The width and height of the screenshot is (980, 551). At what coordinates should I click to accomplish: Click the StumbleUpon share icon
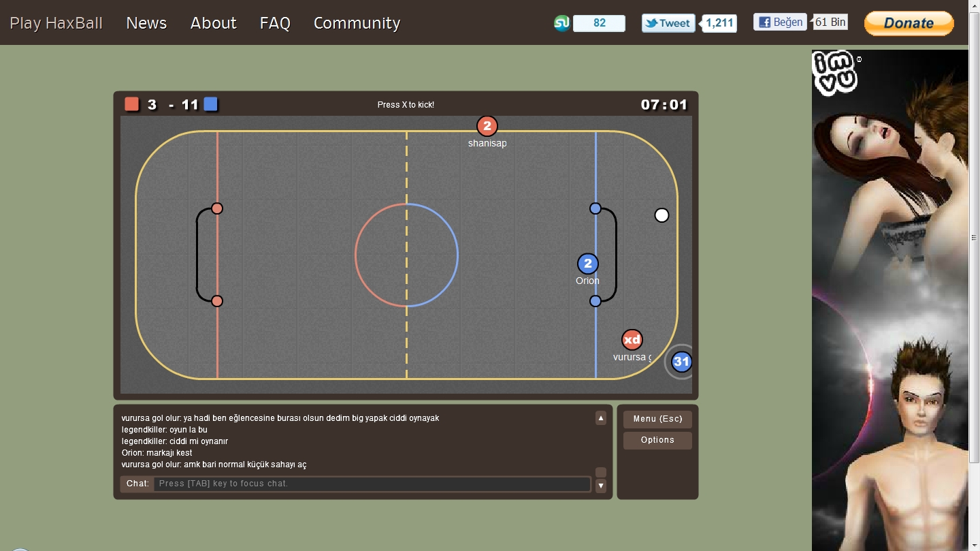(x=561, y=23)
